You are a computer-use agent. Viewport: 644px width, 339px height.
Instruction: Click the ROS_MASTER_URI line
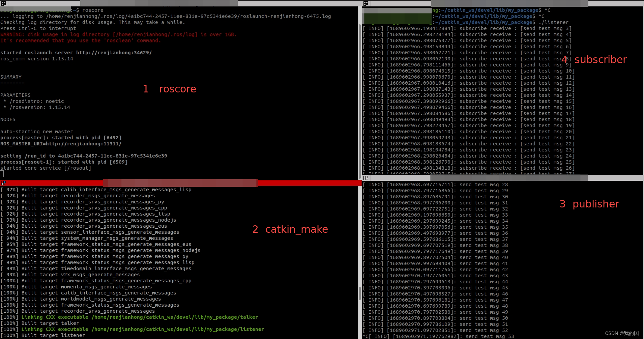[x=61, y=144]
